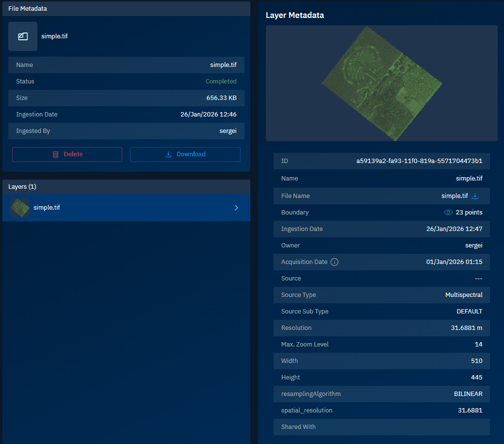Select the layer ID value a59139a2-fa93...
Viewport: 504px width, 444px height.
tap(419, 161)
